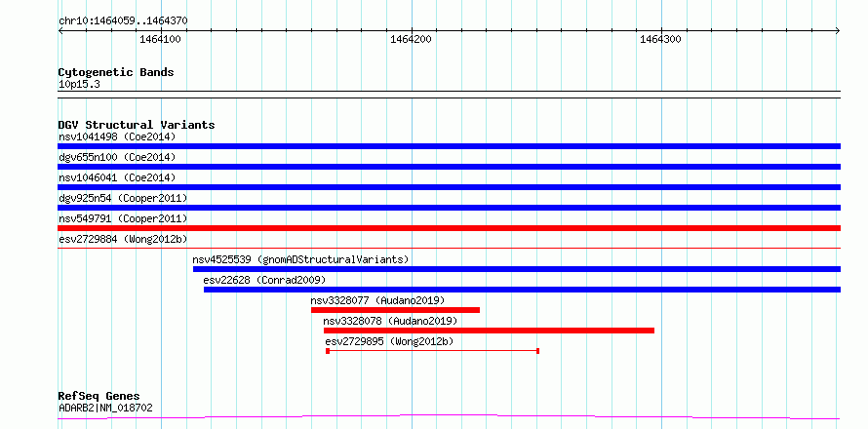
Task: Click the dgv655n100 (Coe2014) label
Action: [x=117, y=157]
